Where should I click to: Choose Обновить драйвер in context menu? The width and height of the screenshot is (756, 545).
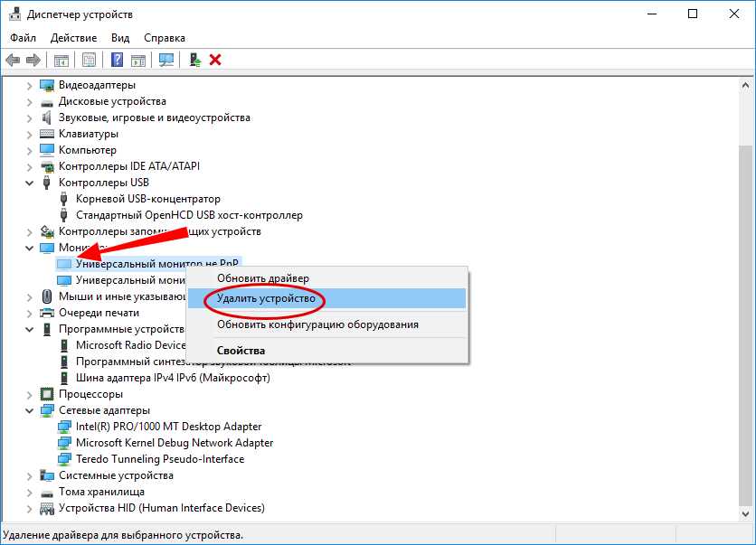point(326,278)
